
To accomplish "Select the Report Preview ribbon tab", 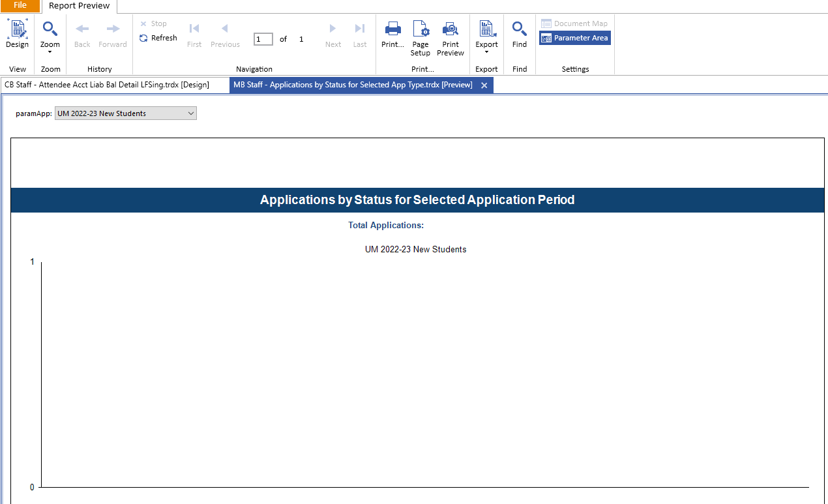I will pyautogui.click(x=80, y=6).
